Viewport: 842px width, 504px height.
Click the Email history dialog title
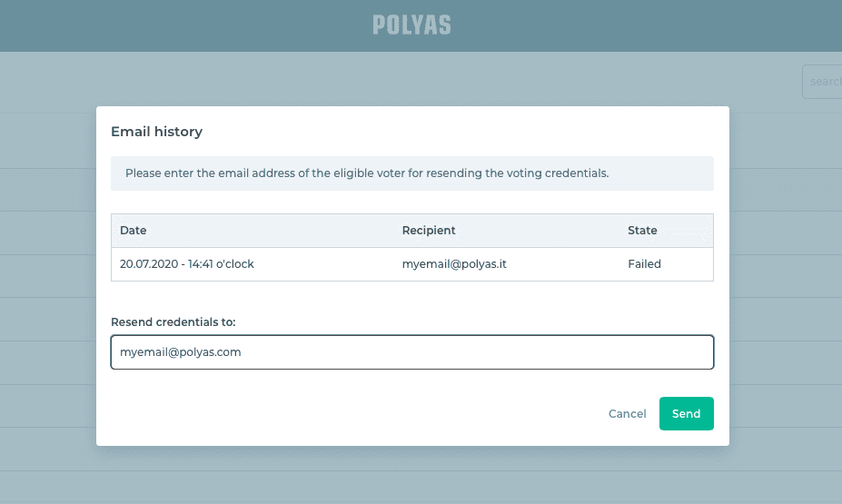(156, 132)
